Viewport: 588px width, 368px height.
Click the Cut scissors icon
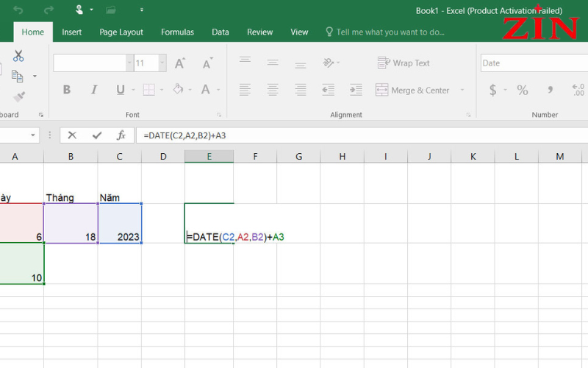pos(18,56)
